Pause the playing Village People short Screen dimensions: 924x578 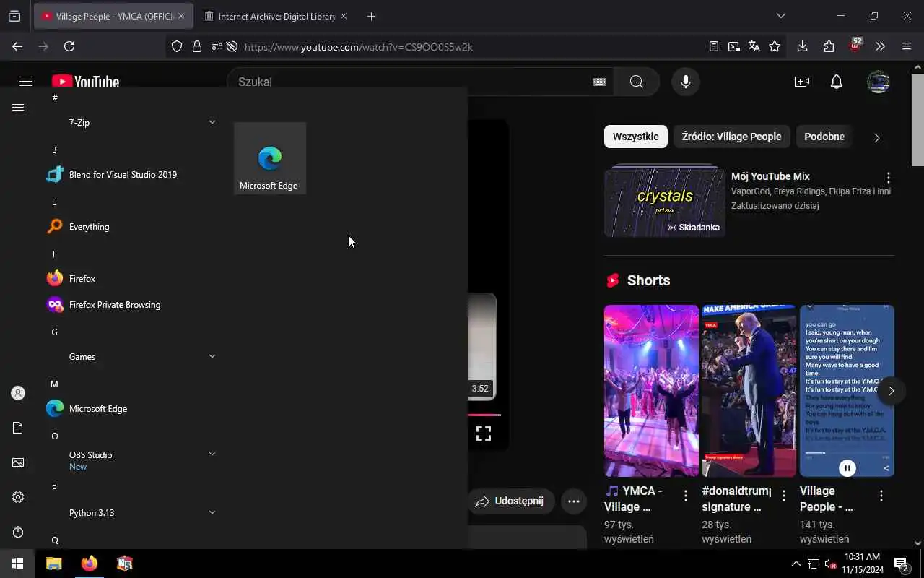(847, 468)
